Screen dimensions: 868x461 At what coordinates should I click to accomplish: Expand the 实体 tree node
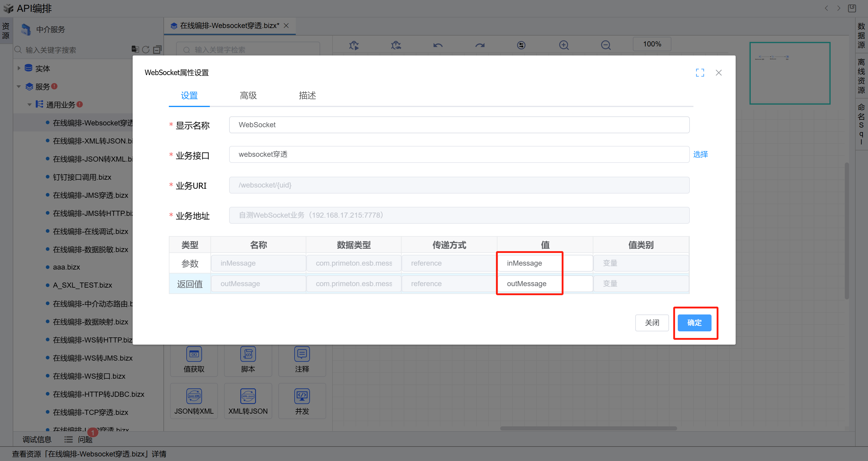[19, 68]
